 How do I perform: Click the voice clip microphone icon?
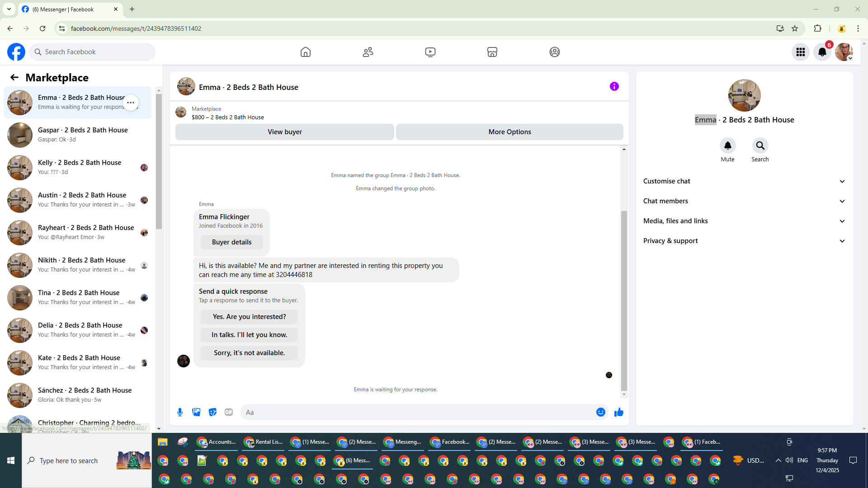click(180, 412)
